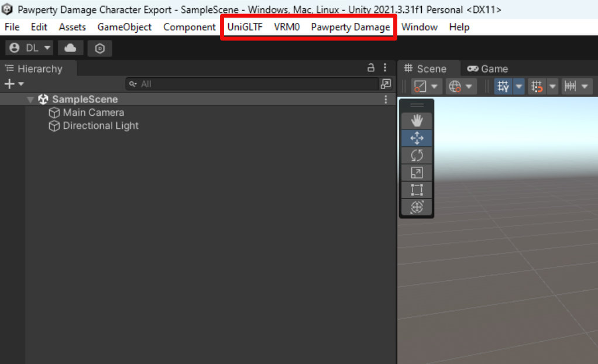The image size is (598, 364).
Task: Open handle rotation dropdown arrow
Action: [469, 86]
